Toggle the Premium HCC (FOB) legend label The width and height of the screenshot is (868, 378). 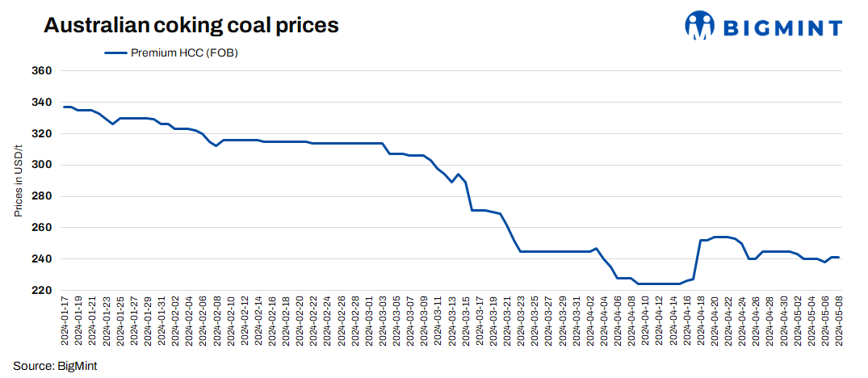pyautogui.click(x=183, y=53)
